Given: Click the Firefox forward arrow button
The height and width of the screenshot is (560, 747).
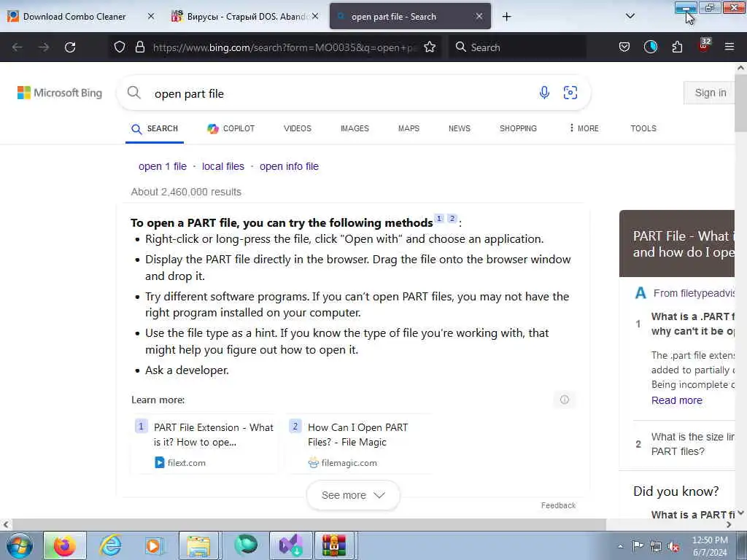Looking at the screenshot, I should pyautogui.click(x=44, y=47).
